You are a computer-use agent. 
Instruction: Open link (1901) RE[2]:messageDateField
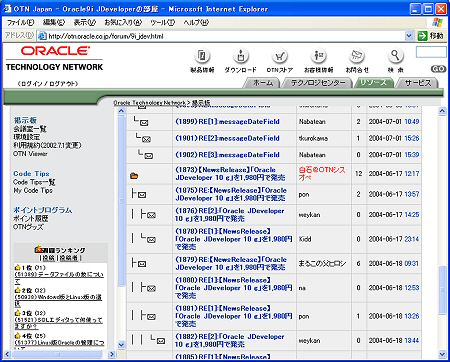(x=227, y=138)
